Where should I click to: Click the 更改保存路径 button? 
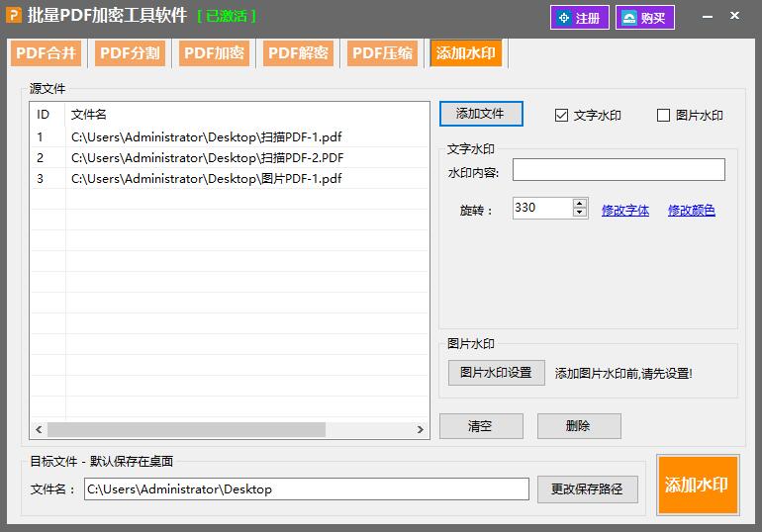point(587,489)
